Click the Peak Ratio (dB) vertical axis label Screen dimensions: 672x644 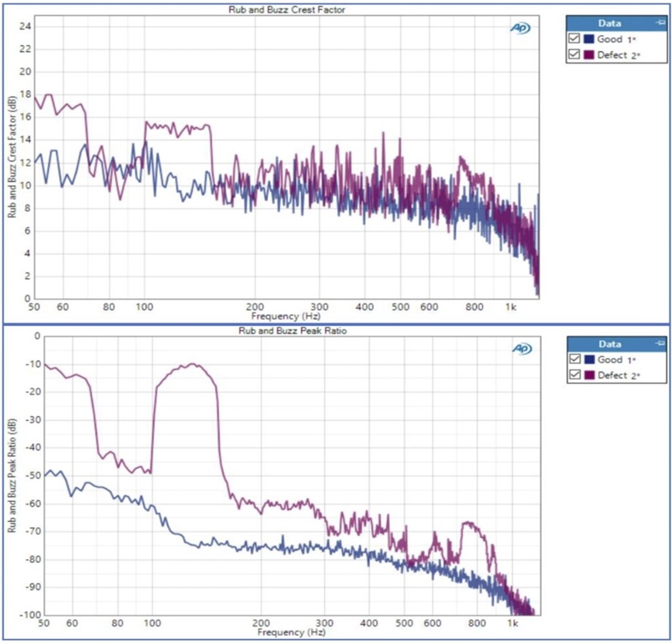coord(12,475)
